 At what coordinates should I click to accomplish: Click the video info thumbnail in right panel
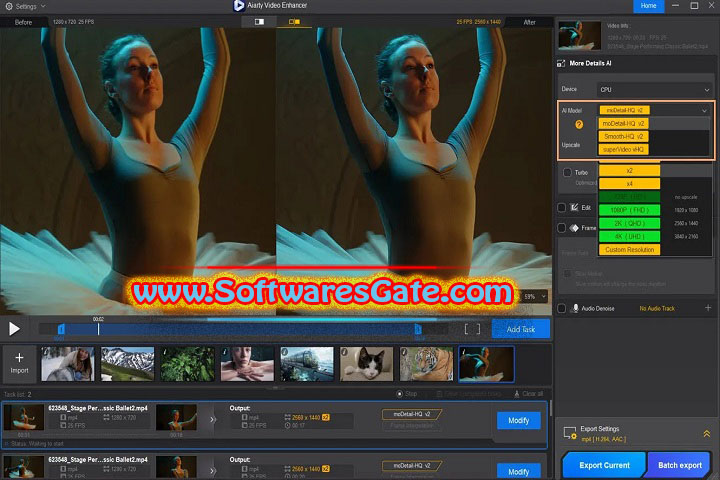579,35
